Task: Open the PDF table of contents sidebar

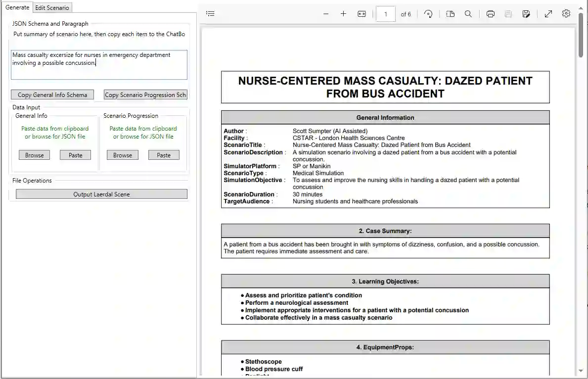Action: click(210, 14)
